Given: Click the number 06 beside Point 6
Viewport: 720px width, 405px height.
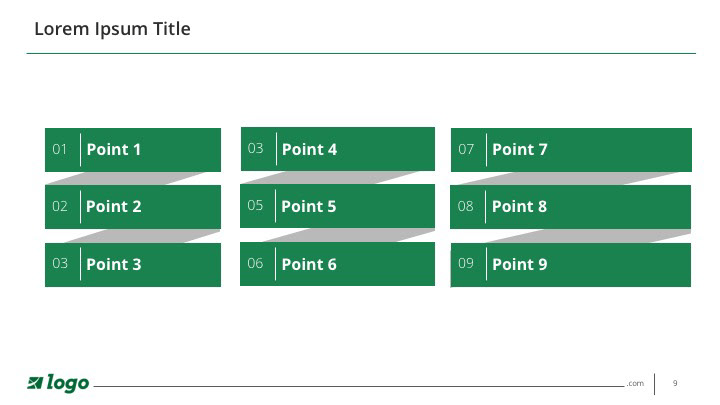Looking at the screenshot, I should [x=255, y=263].
